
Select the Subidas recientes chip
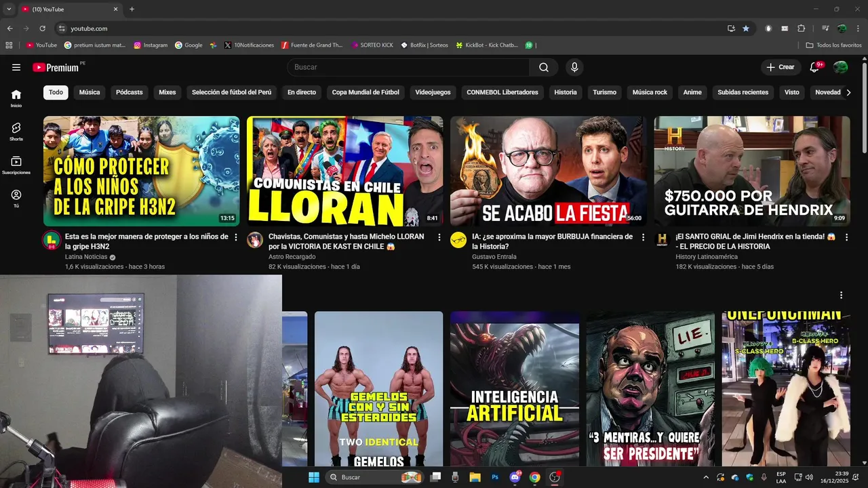click(743, 92)
